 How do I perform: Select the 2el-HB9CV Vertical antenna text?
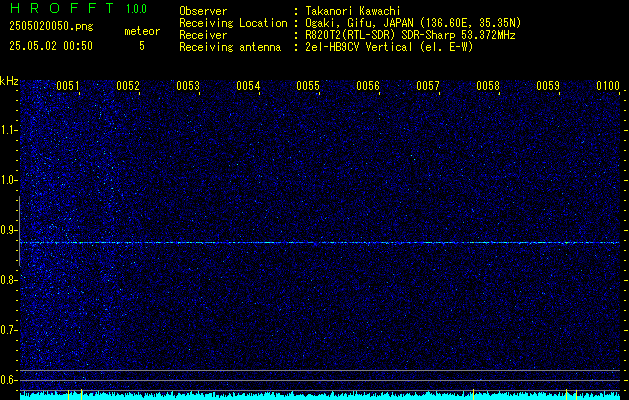pyautogui.click(x=389, y=47)
